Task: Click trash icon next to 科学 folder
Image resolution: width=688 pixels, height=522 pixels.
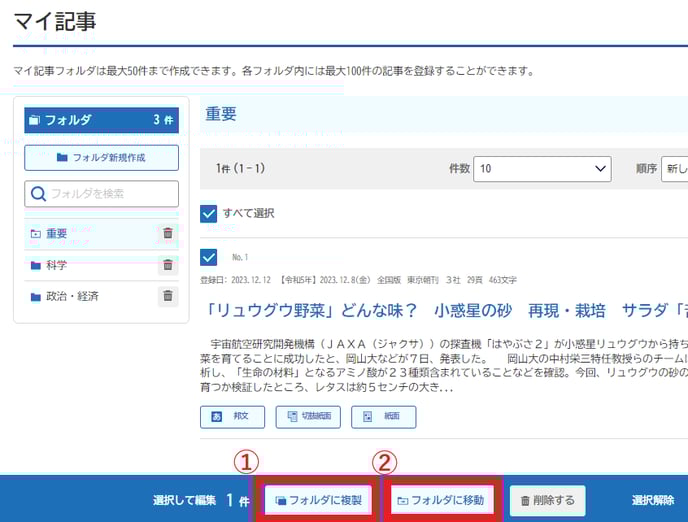Action: [168, 266]
